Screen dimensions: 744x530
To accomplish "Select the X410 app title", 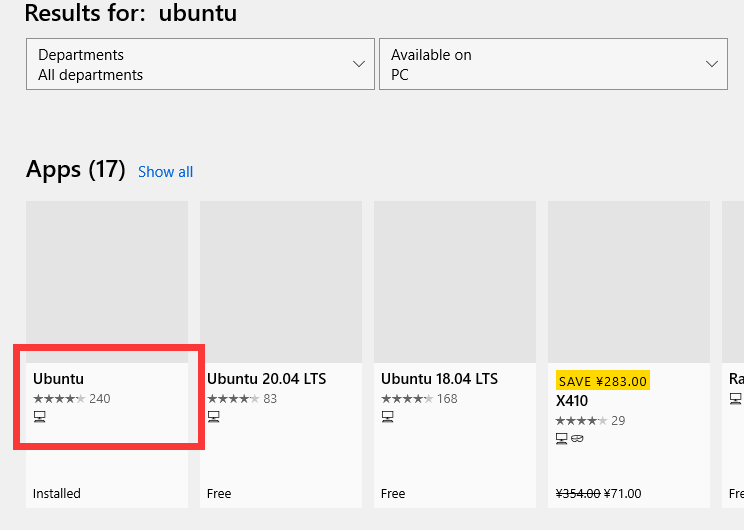I will click(x=572, y=401).
